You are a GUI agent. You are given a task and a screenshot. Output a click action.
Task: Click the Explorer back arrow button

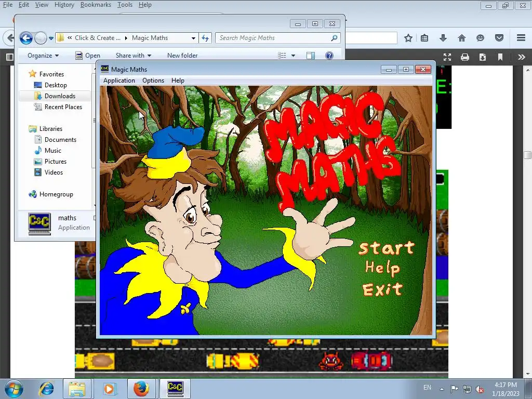(x=26, y=38)
